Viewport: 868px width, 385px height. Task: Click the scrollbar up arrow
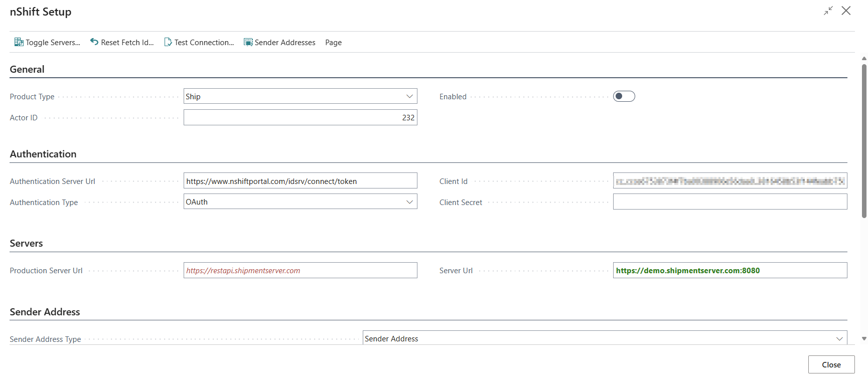click(864, 58)
